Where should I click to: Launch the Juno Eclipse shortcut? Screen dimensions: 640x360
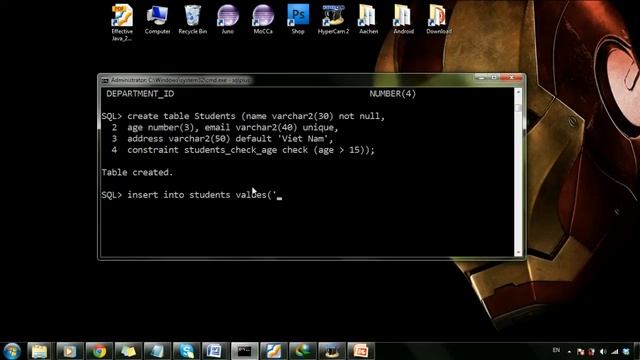(x=228, y=19)
